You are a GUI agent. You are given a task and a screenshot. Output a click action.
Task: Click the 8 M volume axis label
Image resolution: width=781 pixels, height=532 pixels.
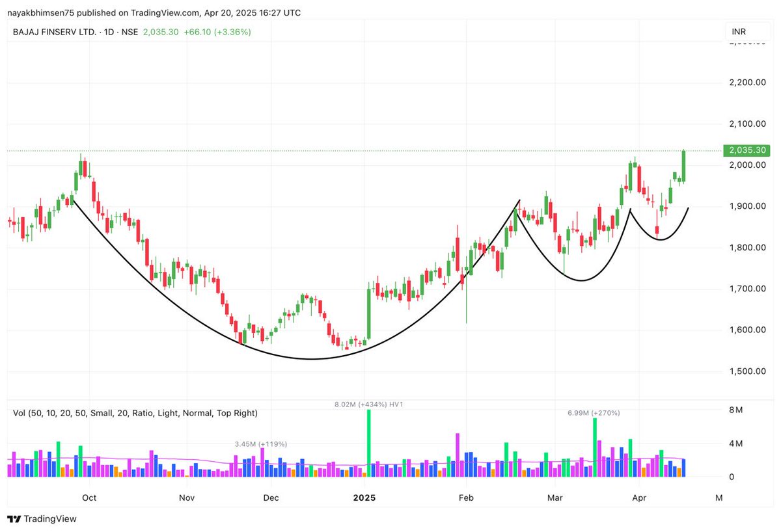736,410
